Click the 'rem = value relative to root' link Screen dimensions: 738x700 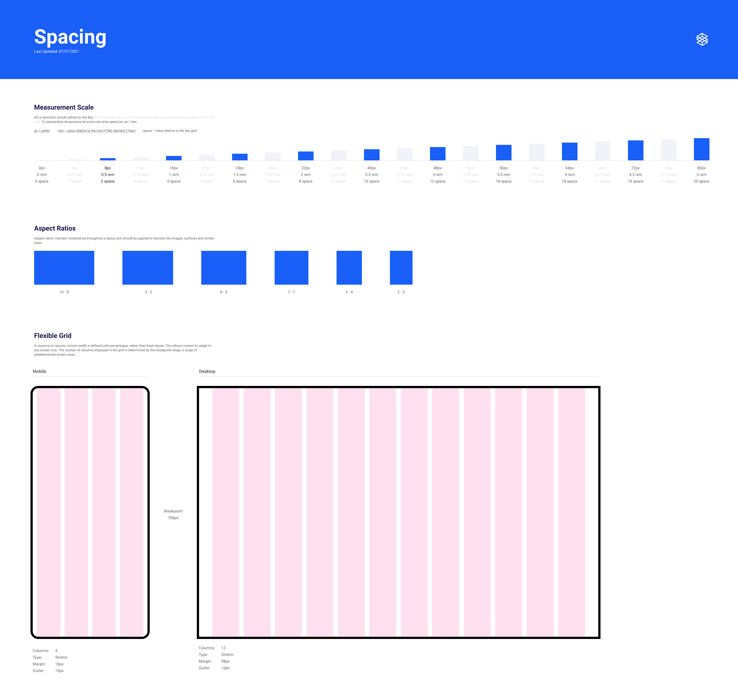tap(96, 131)
